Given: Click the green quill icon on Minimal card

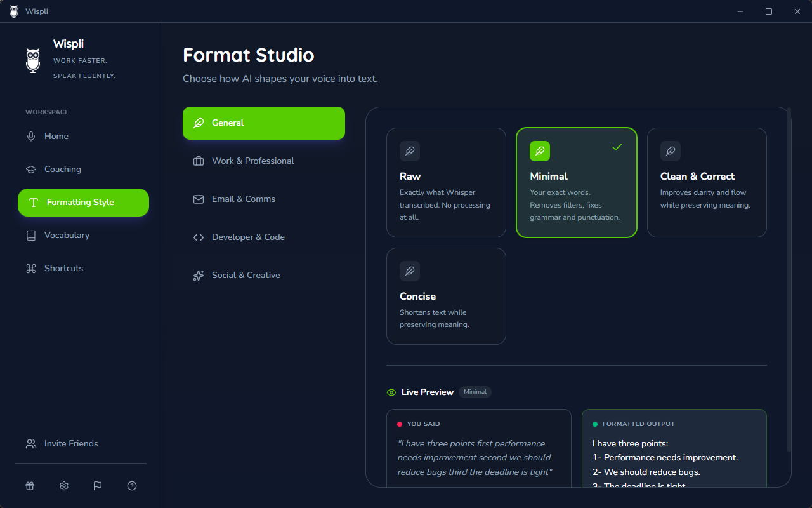Looking at the screenshot, I should (540, 151).
